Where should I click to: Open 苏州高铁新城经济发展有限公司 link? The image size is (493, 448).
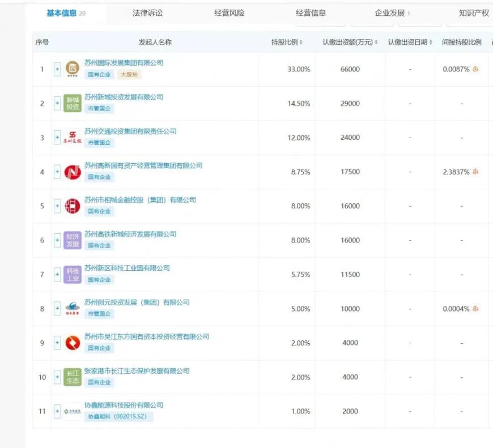pos(130,234)
